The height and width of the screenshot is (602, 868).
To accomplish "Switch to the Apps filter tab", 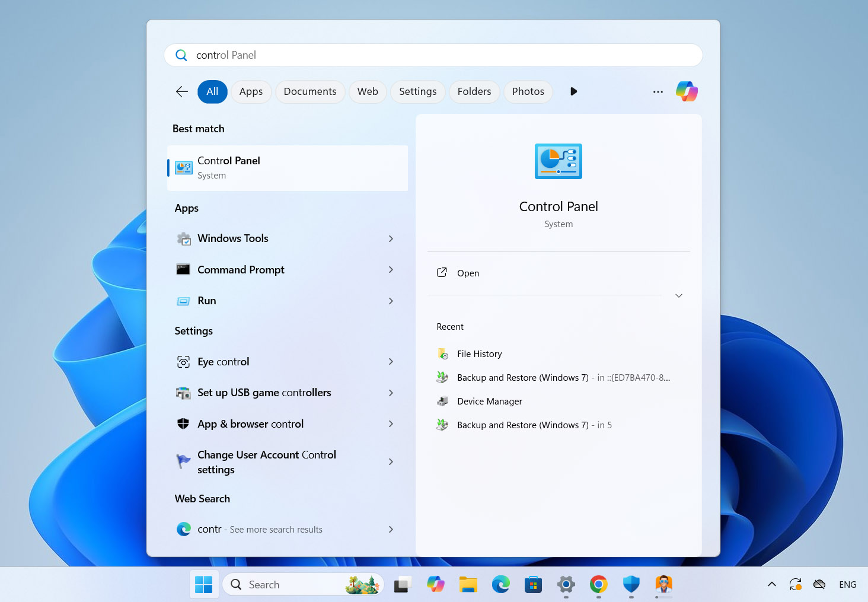I will click(251, 92).
